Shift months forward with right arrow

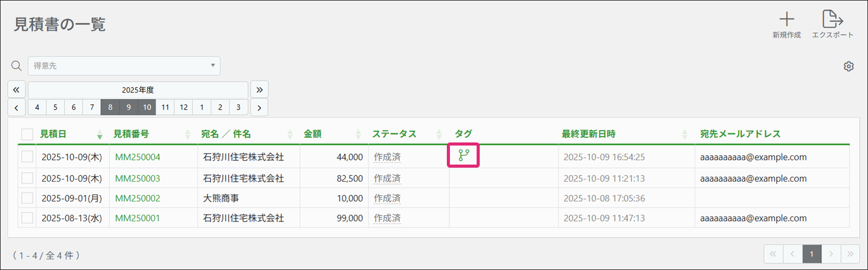pos(259,107)
